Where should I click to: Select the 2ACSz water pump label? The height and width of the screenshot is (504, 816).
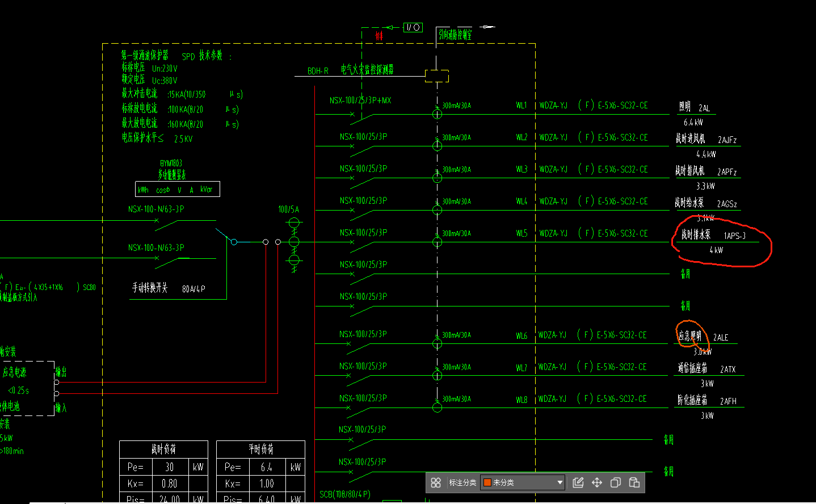727,204
